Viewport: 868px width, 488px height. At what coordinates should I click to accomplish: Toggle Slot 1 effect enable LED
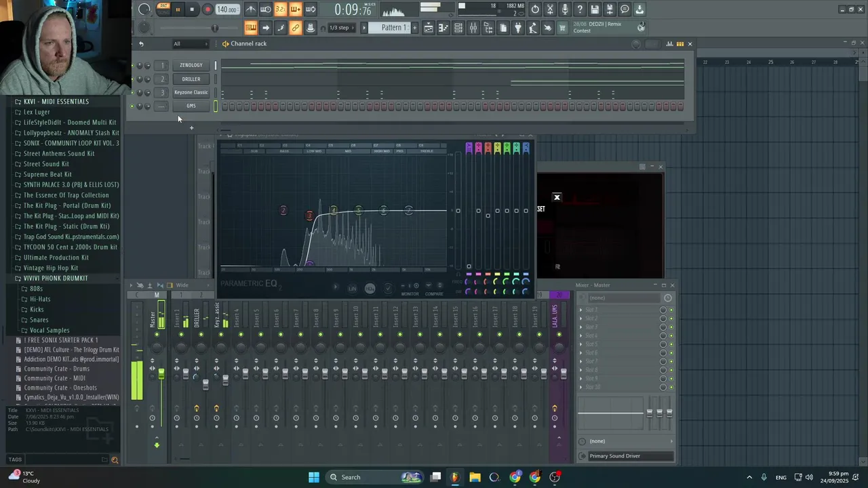pyautogui.click(x=671, y=310)
